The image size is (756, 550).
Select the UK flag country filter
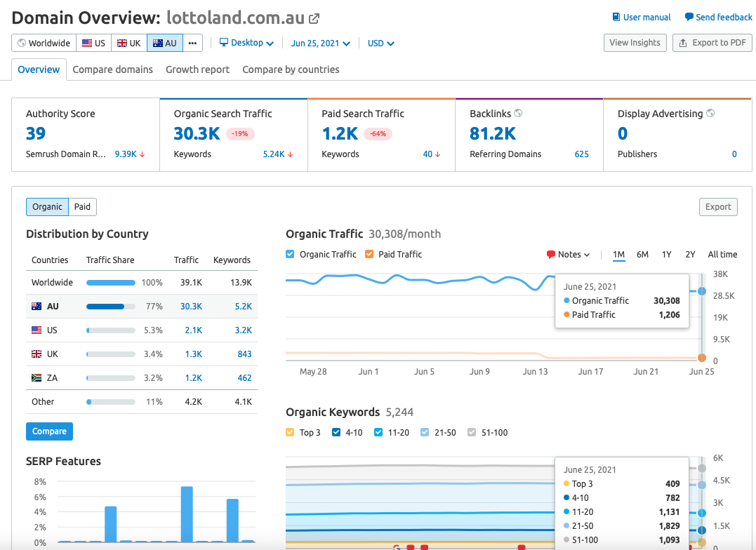(x=129, y=43)
